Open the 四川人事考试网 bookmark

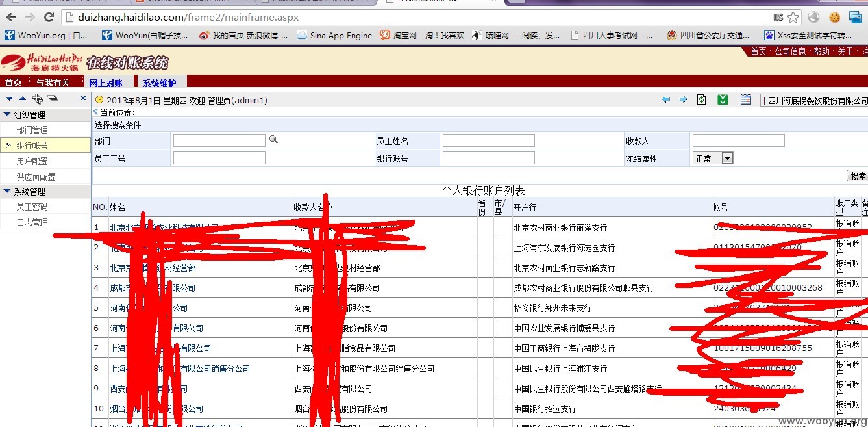pyautogui.click(x=612, y=36)
